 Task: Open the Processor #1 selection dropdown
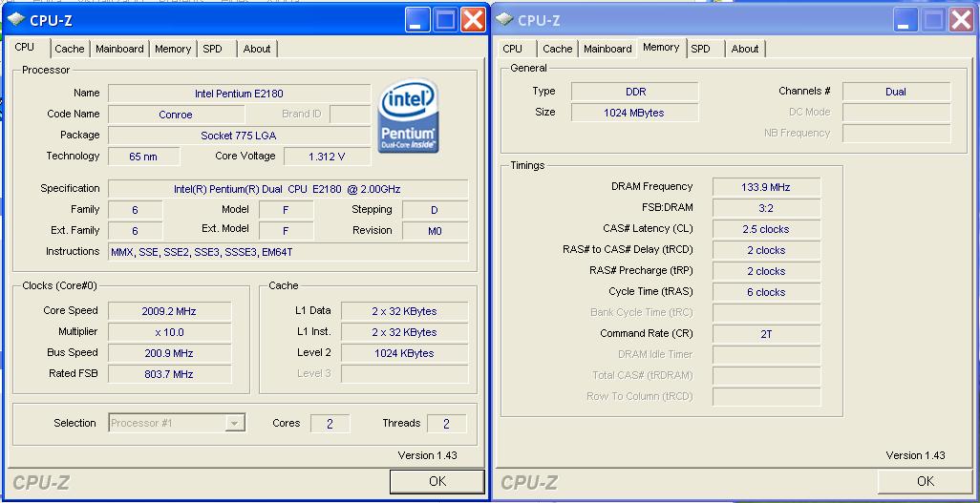234,424
